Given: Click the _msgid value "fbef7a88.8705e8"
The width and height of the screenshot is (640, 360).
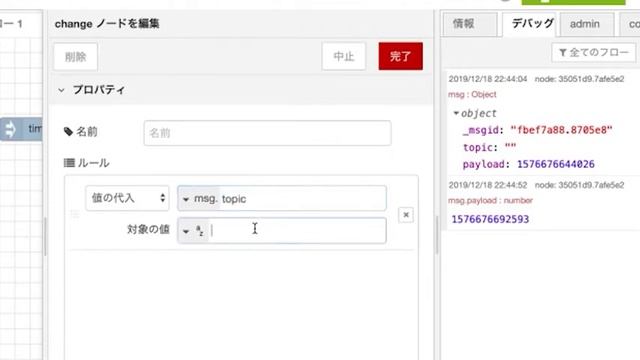Looking at the screenshot, I should pyautogui.click(x=561, y=130).
